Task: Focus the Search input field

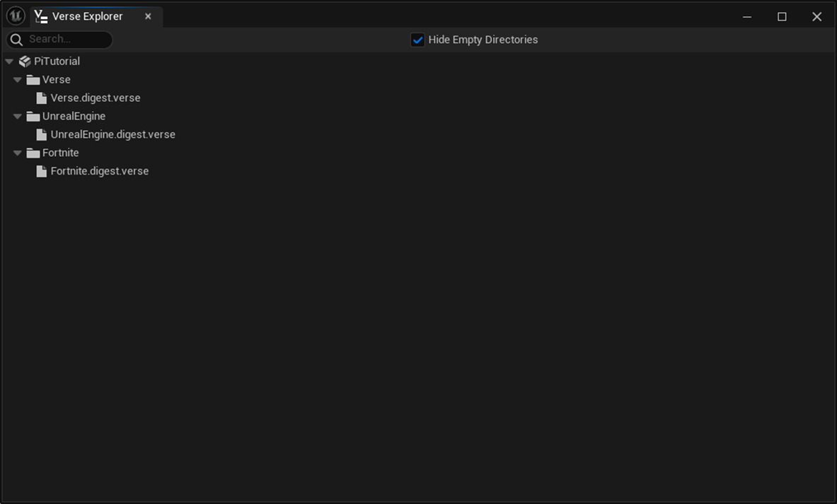Action: tap(59, 40)
